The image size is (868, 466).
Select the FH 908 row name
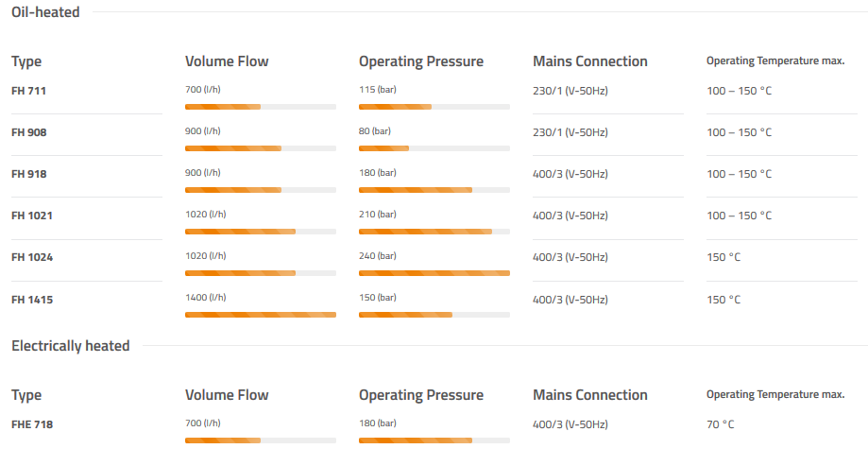pos(28,132)
